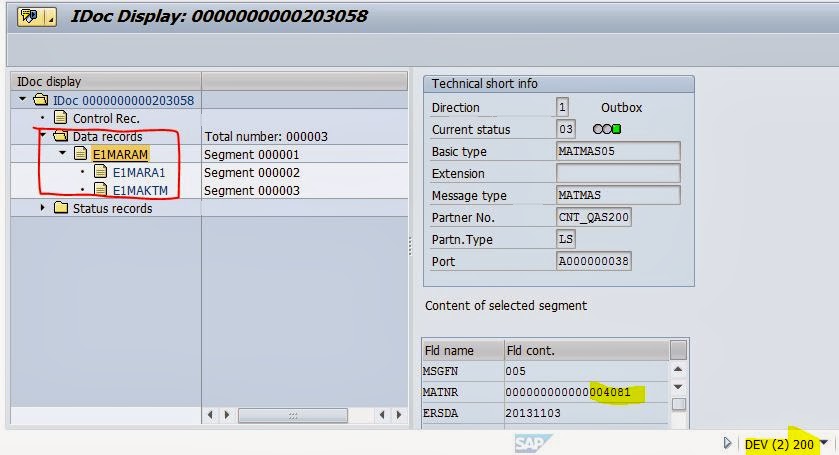
Task: Click the Data records folder icon
Action: point(60,136)
